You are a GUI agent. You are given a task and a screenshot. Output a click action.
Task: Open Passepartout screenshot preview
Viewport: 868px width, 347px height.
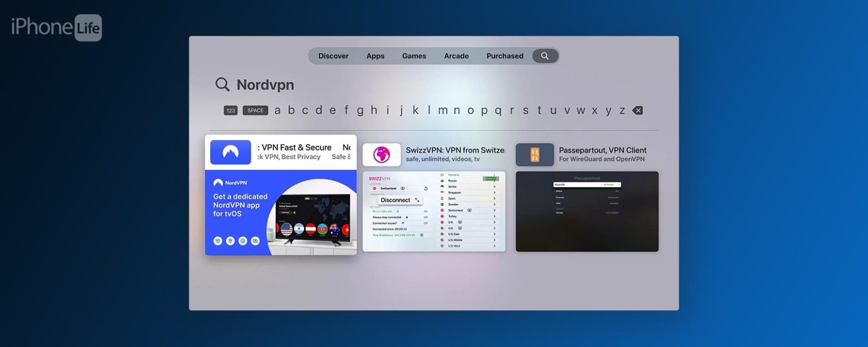point(587,211)
